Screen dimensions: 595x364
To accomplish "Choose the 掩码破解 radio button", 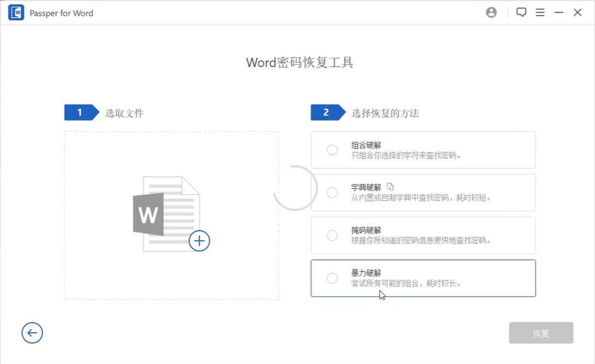I will (332, 235).
